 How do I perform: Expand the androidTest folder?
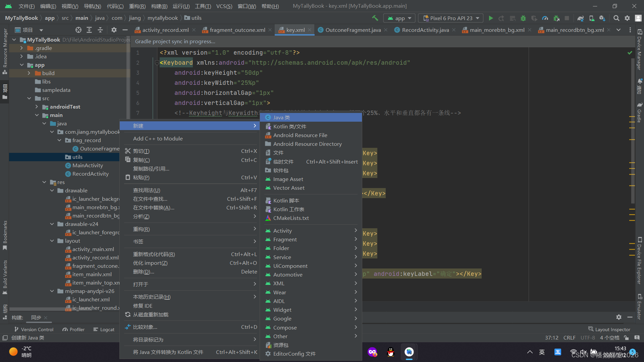[37, 107]
